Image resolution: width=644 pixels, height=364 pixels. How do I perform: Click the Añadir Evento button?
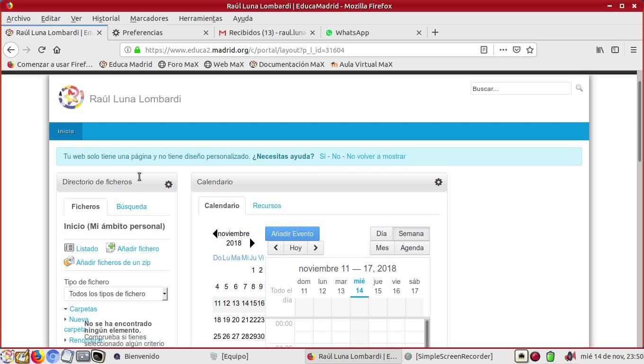[292, 234]
